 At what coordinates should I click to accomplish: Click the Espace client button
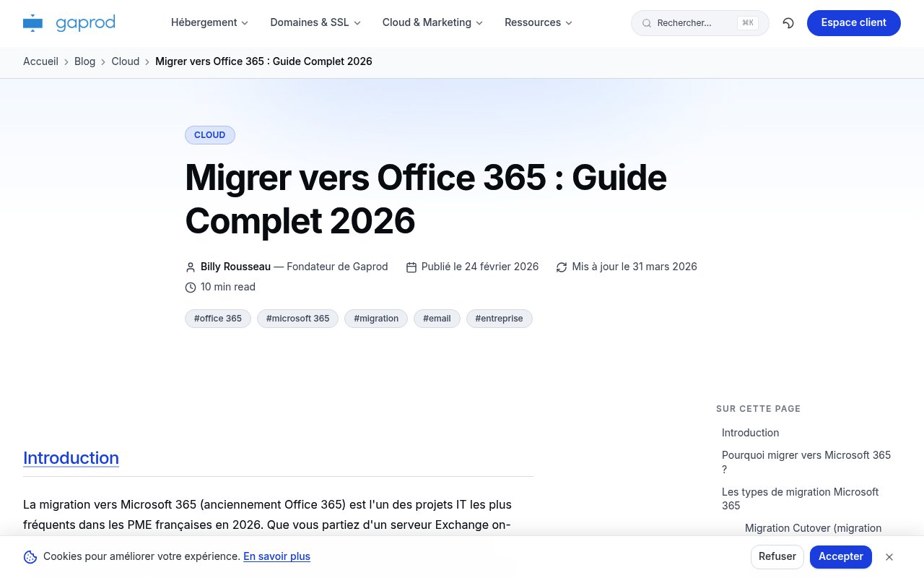(x=853, y=23)
